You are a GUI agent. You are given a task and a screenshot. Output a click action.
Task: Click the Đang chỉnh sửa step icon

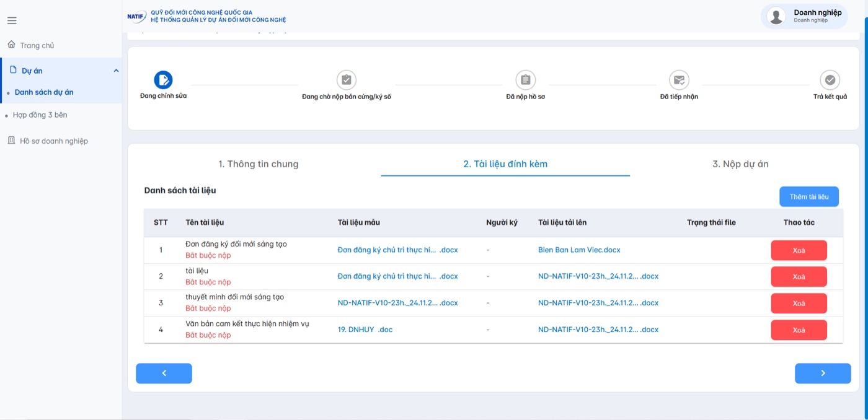point(163,80)
